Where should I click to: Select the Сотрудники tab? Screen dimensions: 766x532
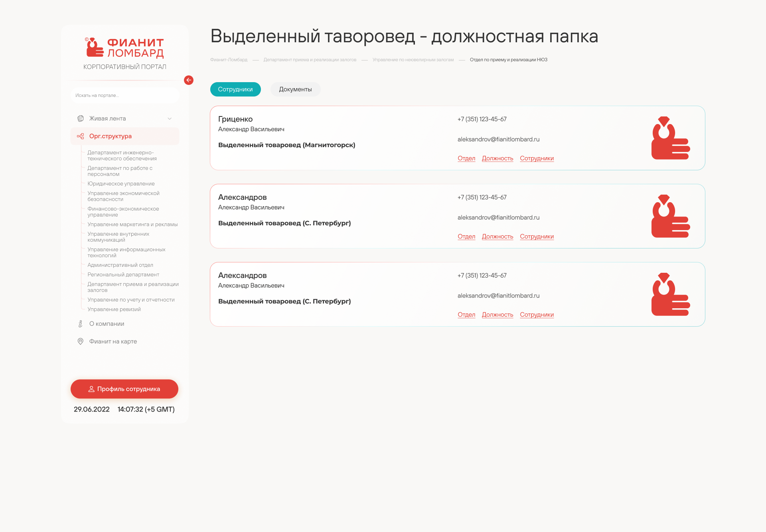pyautogui.click(x=235, y=89)
